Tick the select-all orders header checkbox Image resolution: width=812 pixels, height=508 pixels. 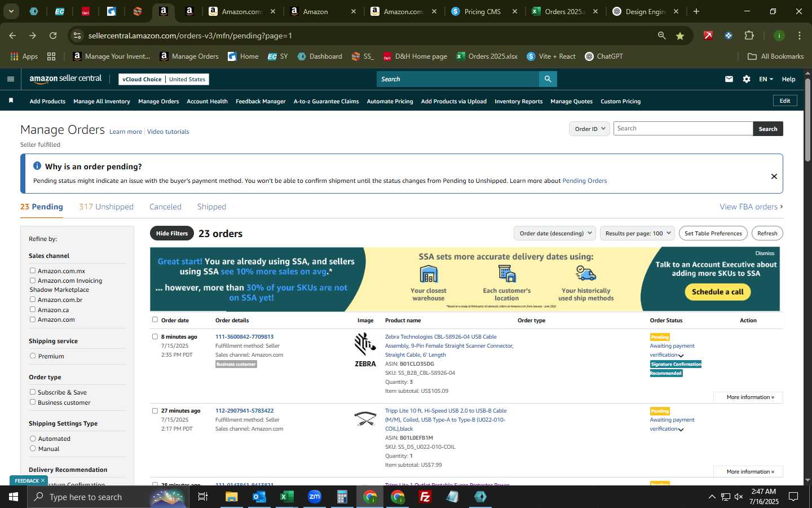[155, 319]
